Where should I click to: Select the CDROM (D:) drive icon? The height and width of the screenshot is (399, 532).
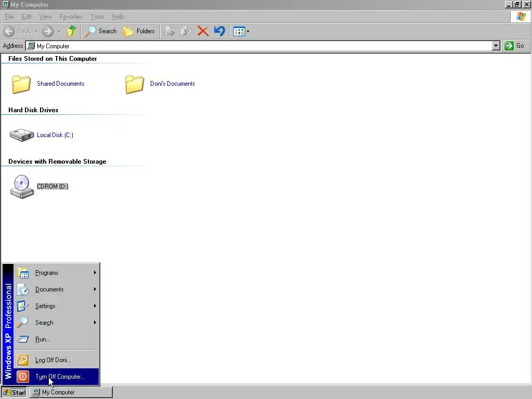[x=22, y=187]
